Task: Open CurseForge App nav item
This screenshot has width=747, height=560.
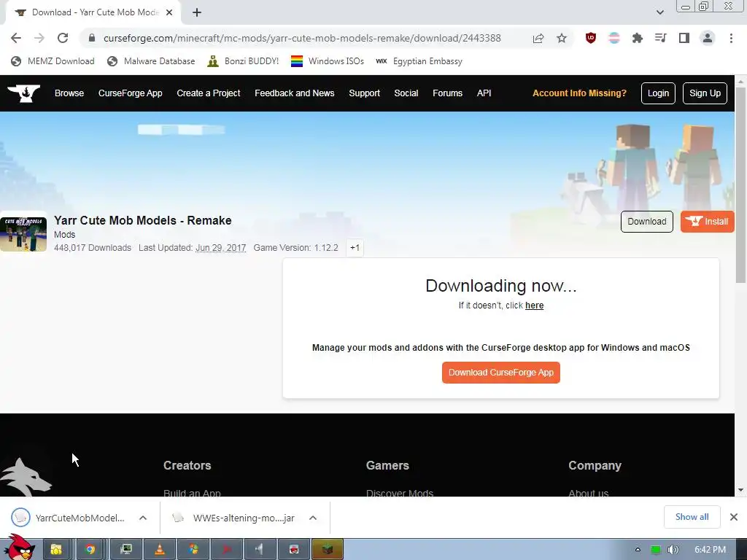Action: pyautogui.click(x=130, y=93)
